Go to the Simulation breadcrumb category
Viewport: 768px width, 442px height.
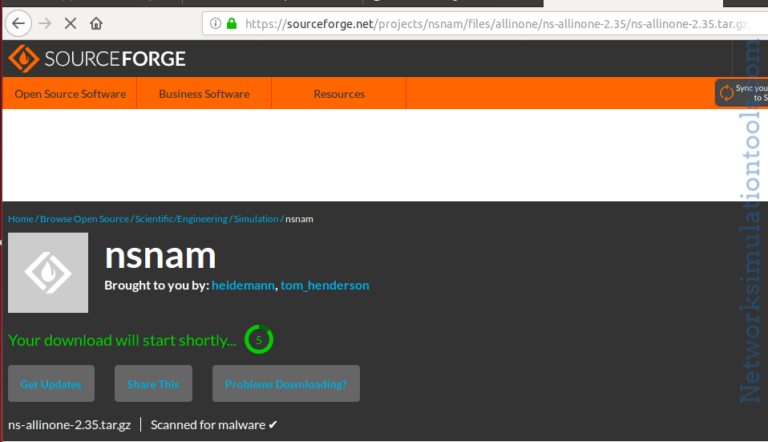pos(256,219)
